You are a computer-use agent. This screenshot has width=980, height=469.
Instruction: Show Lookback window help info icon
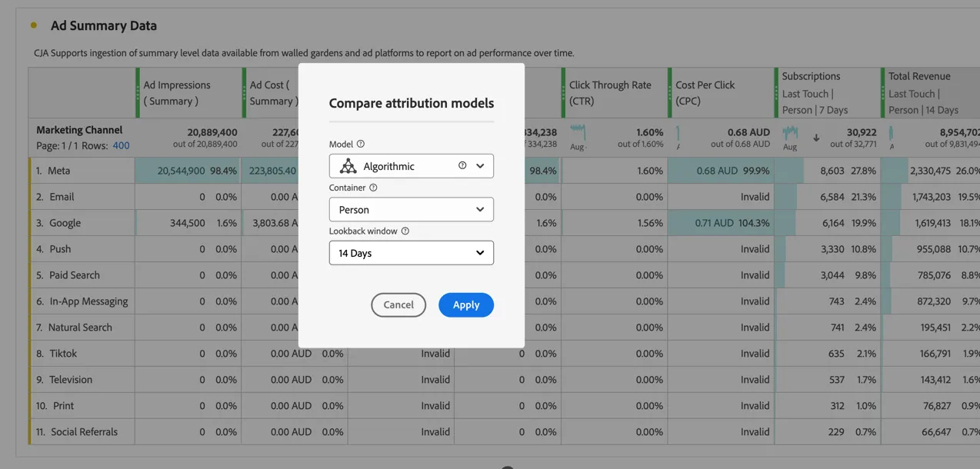point(405,231)
